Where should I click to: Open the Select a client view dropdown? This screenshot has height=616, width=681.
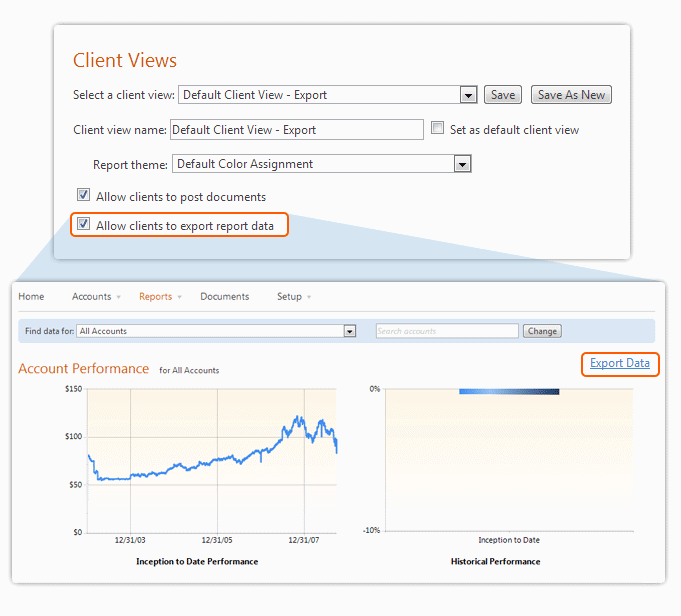point(467,95)
